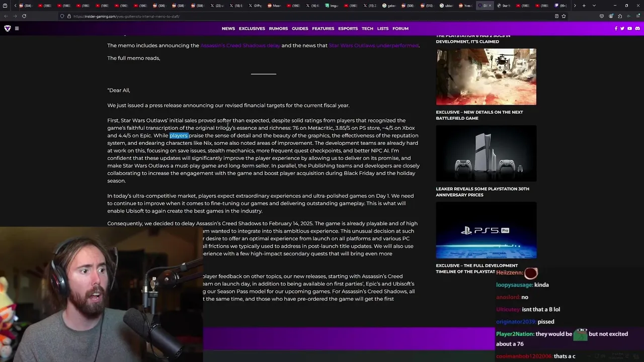Open Insider Gaming's Twitter icon
644x362 pixels.
tap(622, 29)
